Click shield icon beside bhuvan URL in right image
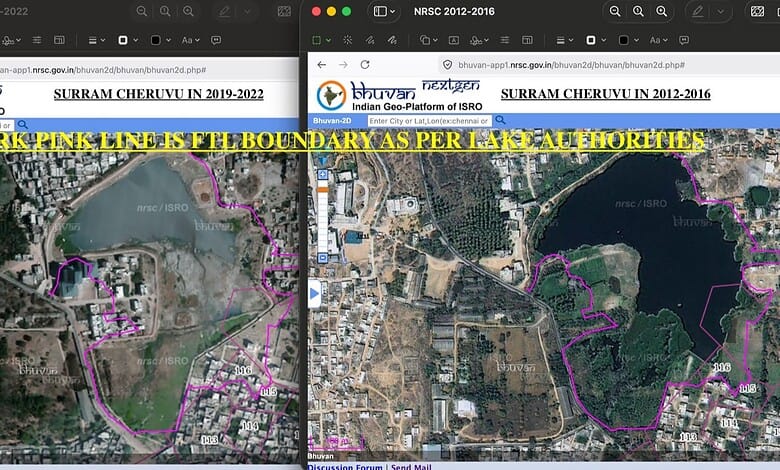 pos(447,65)
